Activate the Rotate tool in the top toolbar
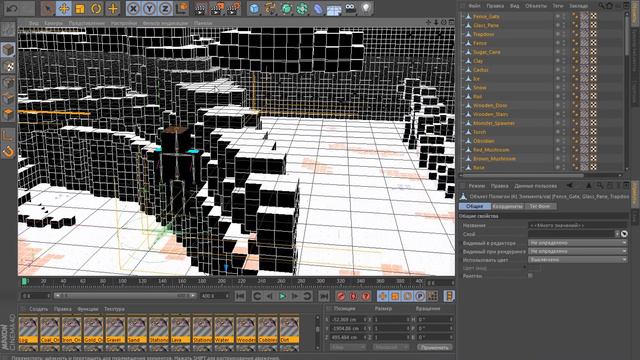 click(96, 9)
